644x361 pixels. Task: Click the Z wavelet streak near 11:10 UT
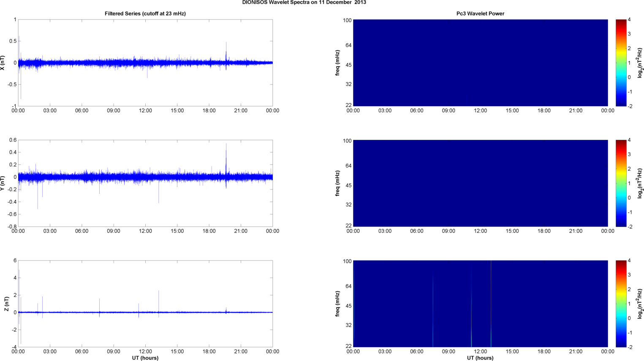(471, 307)
